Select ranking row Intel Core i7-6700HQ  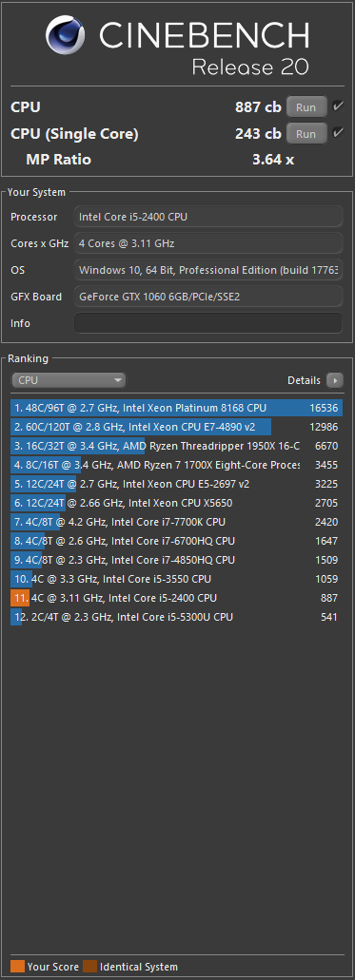177,541
